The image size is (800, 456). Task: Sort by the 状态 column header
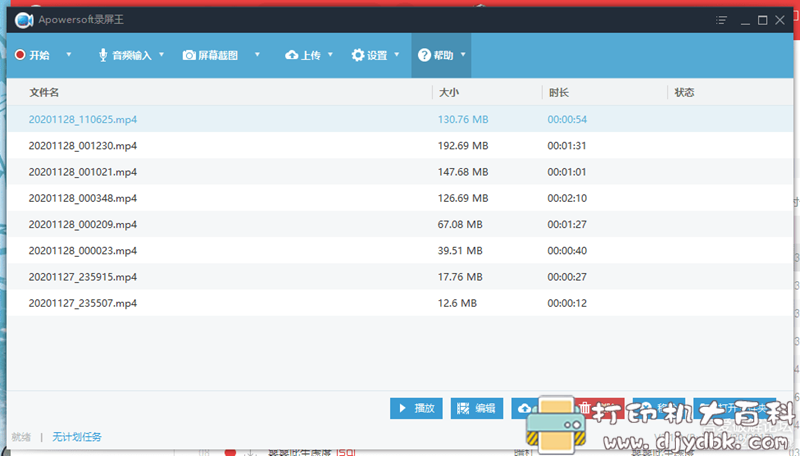tap(684, 92)
